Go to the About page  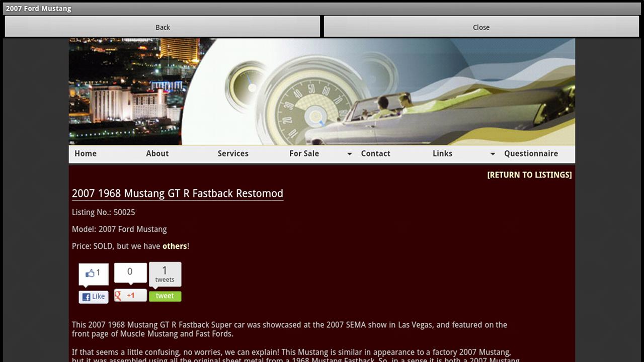point(157,154)
